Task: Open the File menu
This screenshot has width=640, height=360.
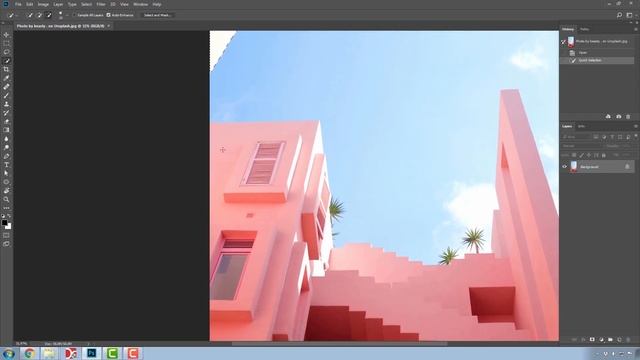Action: pyautogui.click(x=18, y=4)
